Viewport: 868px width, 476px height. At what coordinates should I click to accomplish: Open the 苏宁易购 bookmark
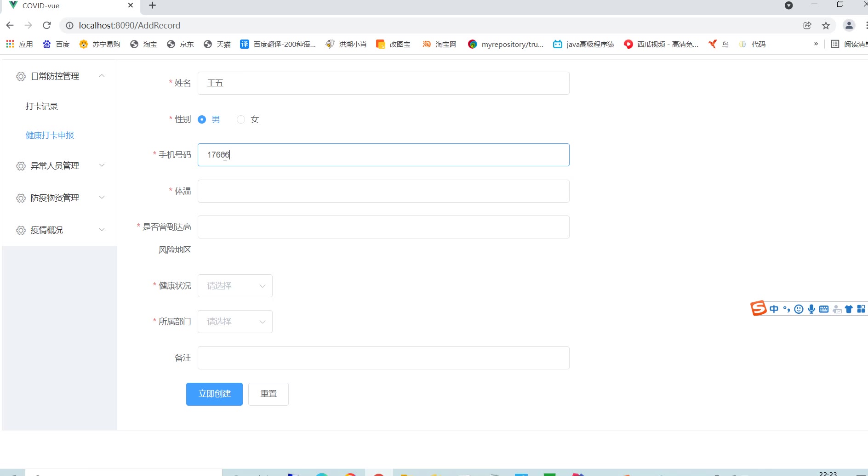click(x=100, y=44)
